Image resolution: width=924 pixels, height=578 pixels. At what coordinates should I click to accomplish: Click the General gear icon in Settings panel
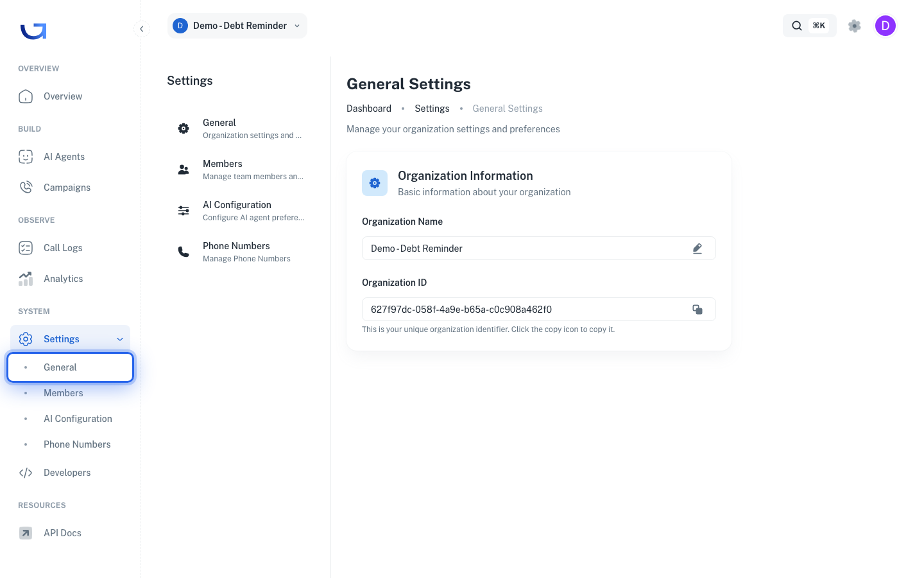[x=184, y=128]
